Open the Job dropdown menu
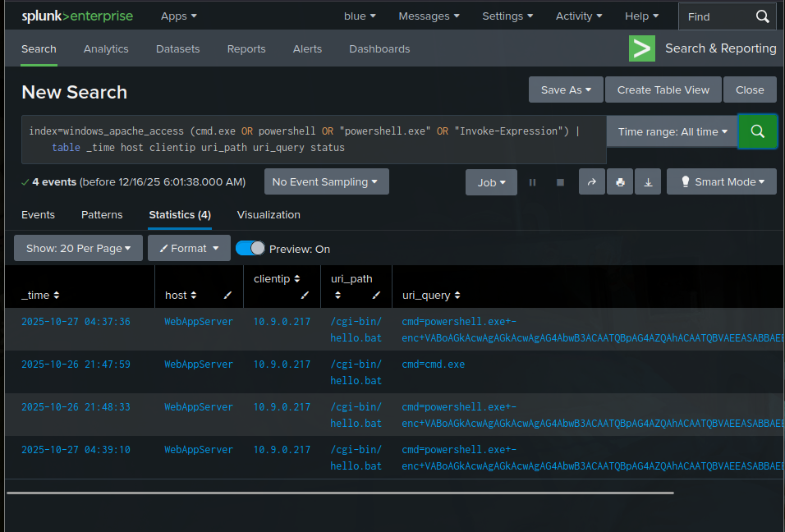The width and height of the screenshot is (785, 532). pyautogui.click(x=491, y=183)
